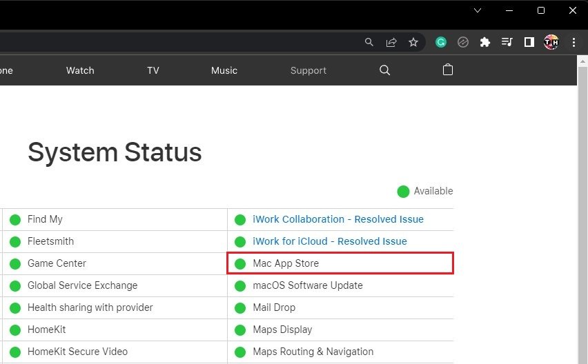Share this page using the address bar icon
This screenshot has height=364, width=588.
(391, 42)
